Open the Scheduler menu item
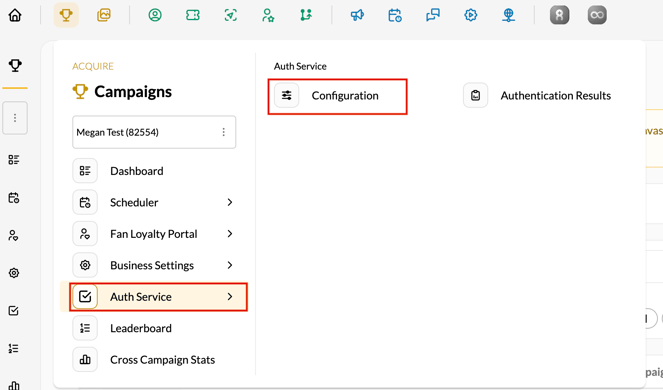The image size is (663, 390). 153,202
